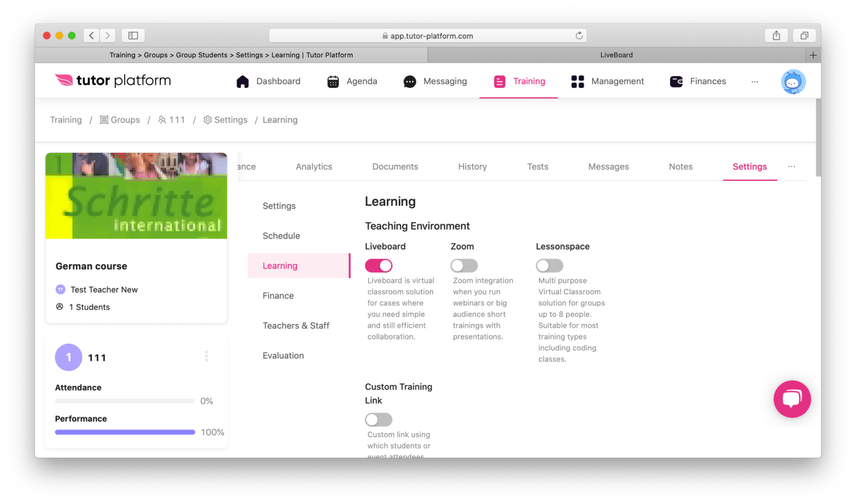Viewport: 856px width, 504px height.
Task: Open Messaging using the chat bubble icon
Action: point(409,81)
